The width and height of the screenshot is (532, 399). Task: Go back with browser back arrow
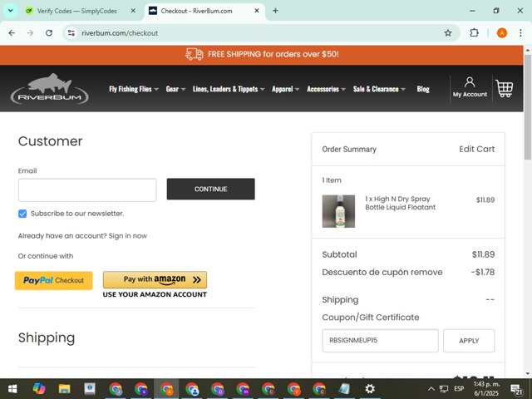point(12,33)
